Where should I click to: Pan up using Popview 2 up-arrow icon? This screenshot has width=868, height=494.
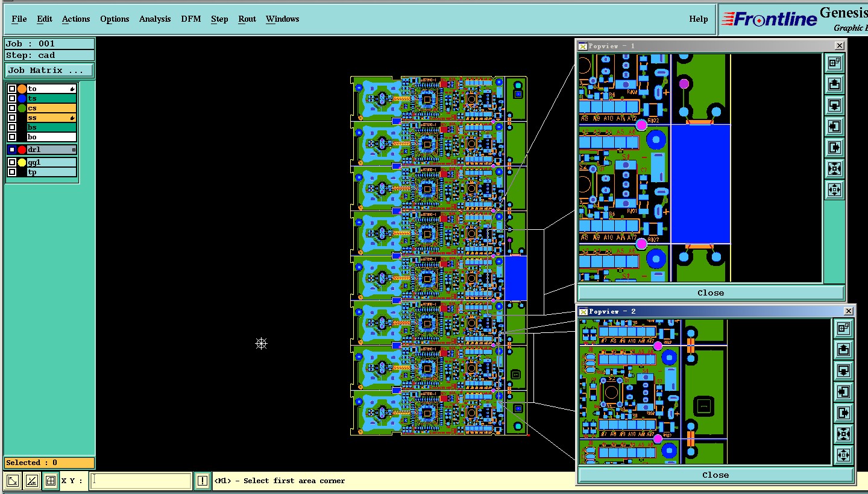(843, 349)
